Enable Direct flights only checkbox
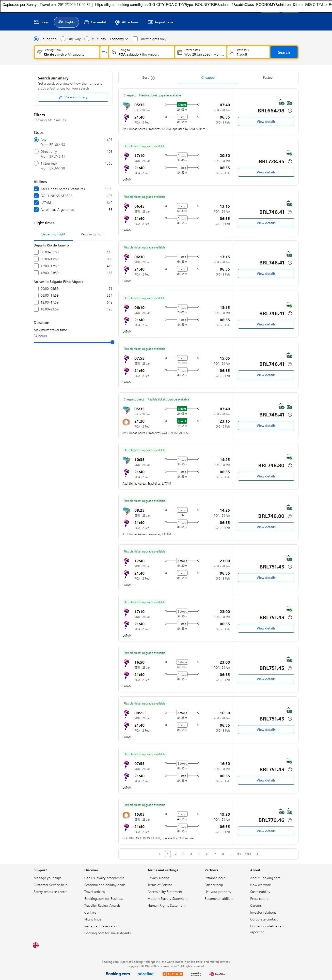 (x=135, y=39)
